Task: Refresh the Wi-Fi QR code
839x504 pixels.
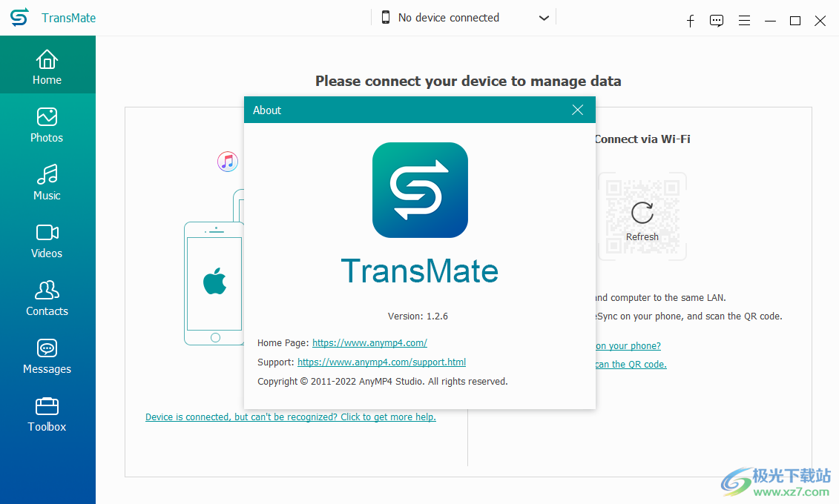Action: [642, 222]
